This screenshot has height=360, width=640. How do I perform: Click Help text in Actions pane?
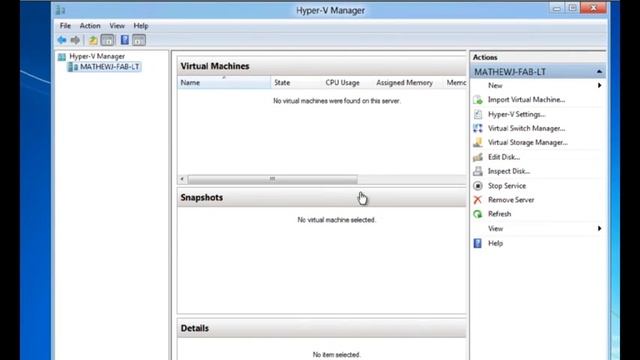(x=496, y=243)
